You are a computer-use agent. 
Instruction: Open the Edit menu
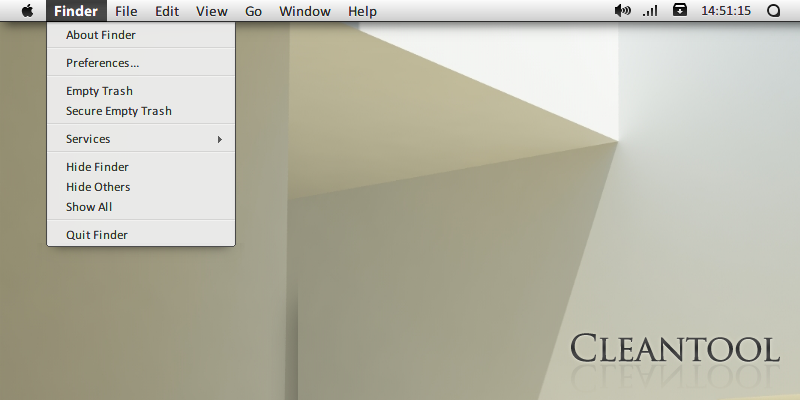coord(167,11)
